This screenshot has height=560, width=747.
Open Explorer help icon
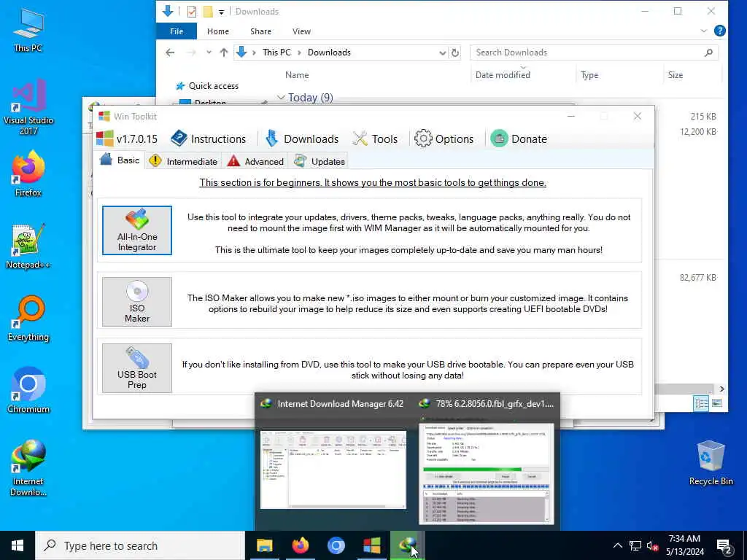coord(720,31)
